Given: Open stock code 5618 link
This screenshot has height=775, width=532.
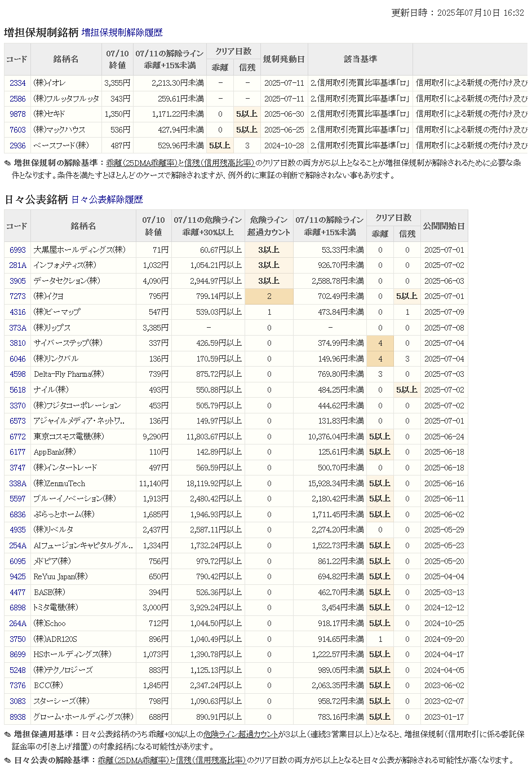Looking at the screenshot, I should pyautogui.click(x=17, y=390).
